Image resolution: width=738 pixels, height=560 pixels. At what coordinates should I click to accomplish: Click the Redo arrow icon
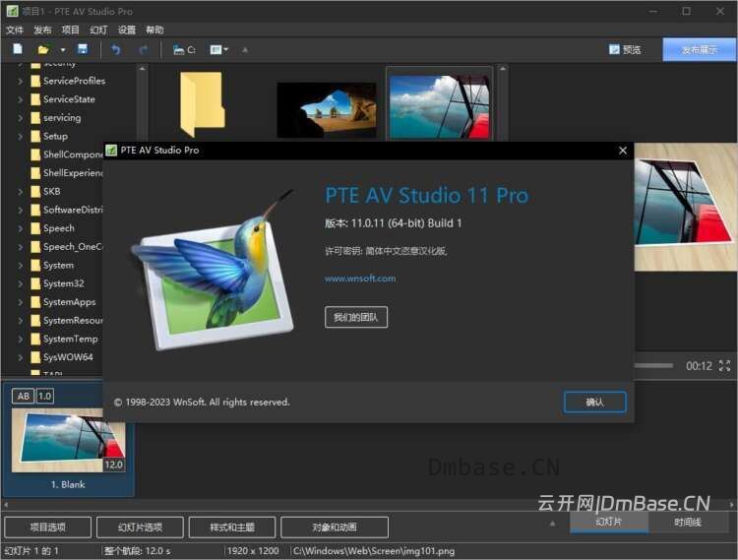click(x=144, y=49)
